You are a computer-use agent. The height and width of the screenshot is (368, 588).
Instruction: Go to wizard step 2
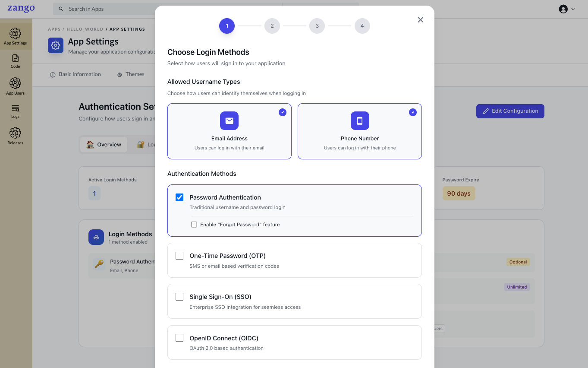coord(272,26)
